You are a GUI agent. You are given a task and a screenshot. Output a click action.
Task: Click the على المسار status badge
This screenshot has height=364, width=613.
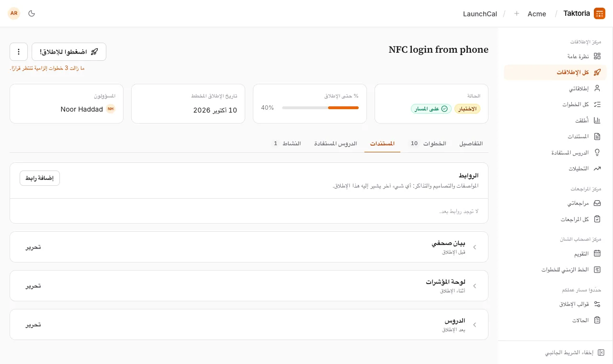click(431, 109)
